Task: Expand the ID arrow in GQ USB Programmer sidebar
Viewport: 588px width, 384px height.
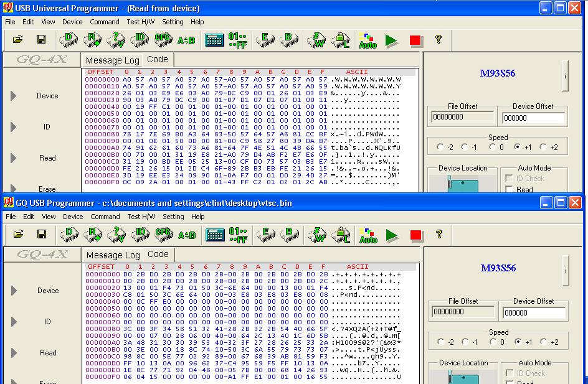Action: pyautogui.click(x=14, y=322)
